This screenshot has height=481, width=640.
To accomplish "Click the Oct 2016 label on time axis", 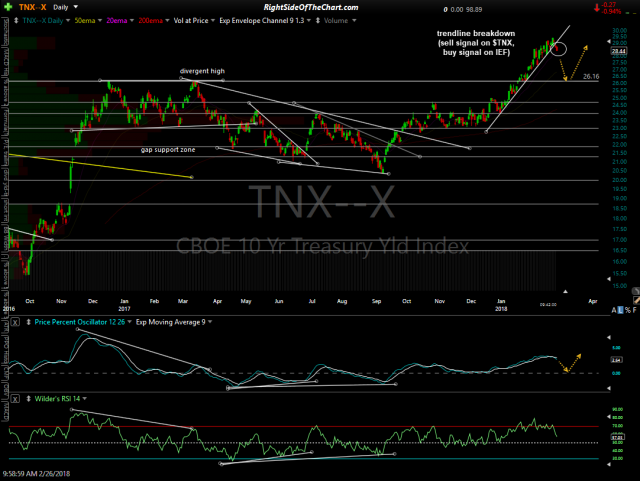I will (30, 301).
